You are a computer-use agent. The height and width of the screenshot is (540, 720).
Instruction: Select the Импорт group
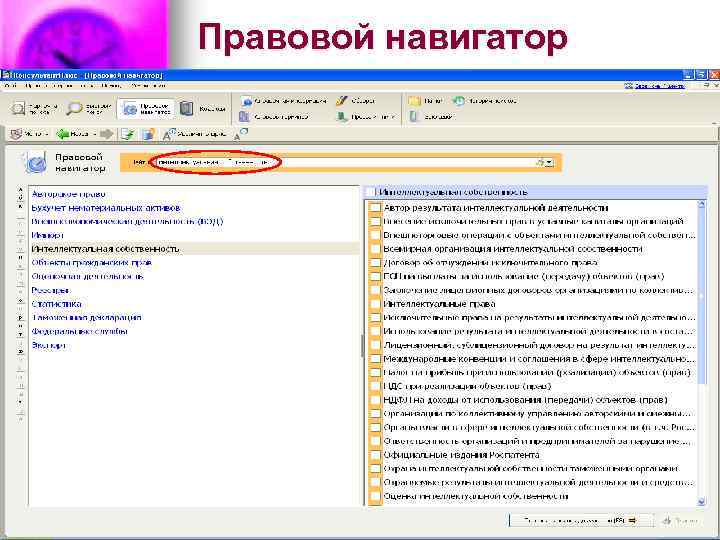point(47,235)
